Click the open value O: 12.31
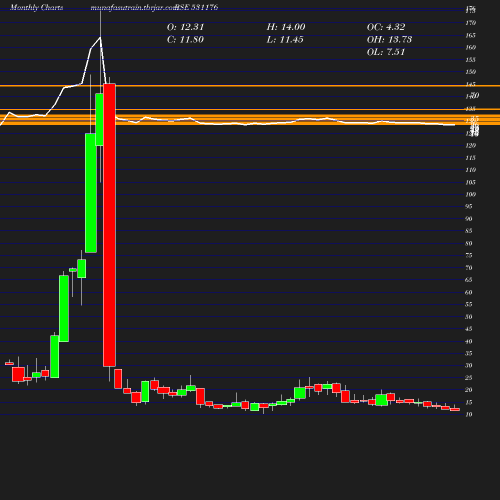 tap(185, 27)
